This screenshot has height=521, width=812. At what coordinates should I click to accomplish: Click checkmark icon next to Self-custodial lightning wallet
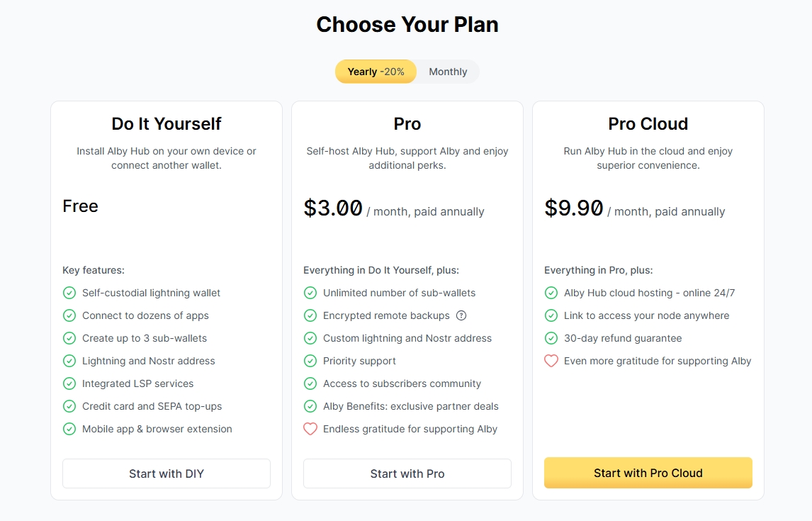point(69,293)
